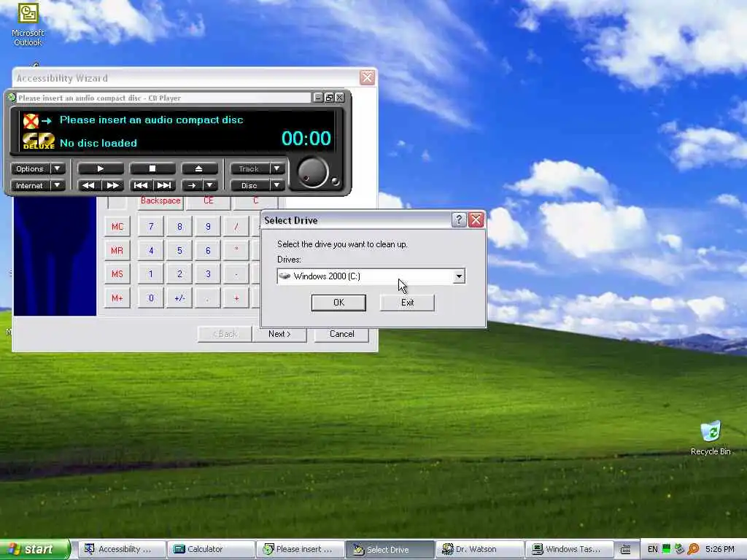Click the +/- sign button in Calculator

point(179,298)
